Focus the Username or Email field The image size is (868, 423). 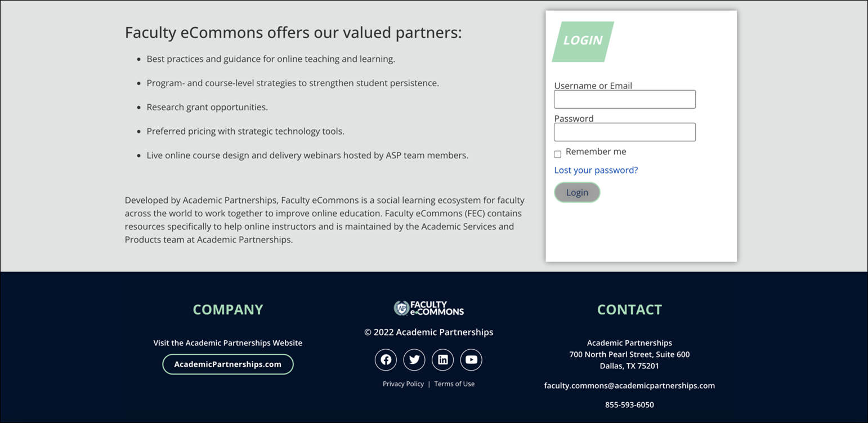click(624, 100)
